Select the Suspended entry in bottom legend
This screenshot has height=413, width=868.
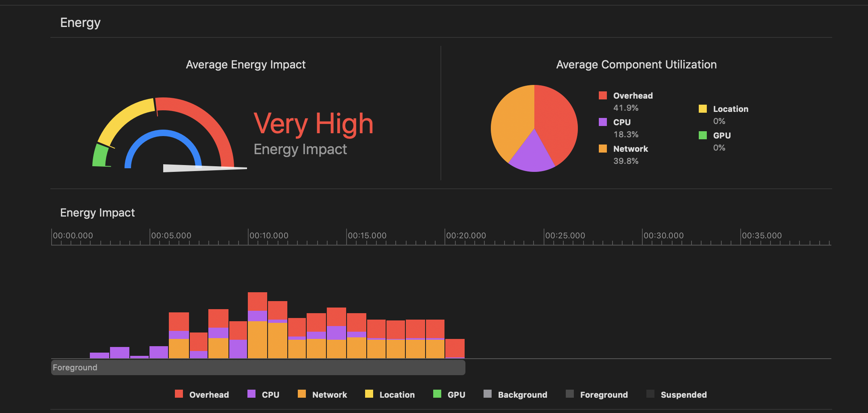[683, 394]
